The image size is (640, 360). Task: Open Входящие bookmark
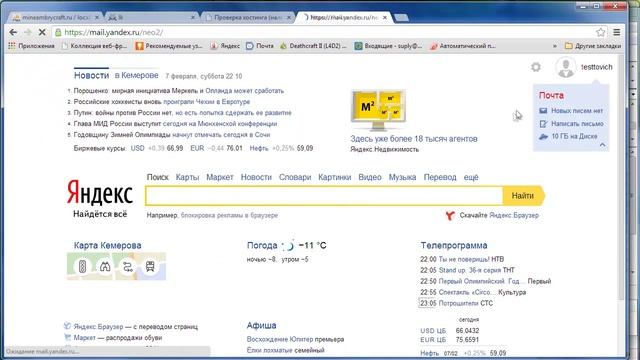pos(388,46)
